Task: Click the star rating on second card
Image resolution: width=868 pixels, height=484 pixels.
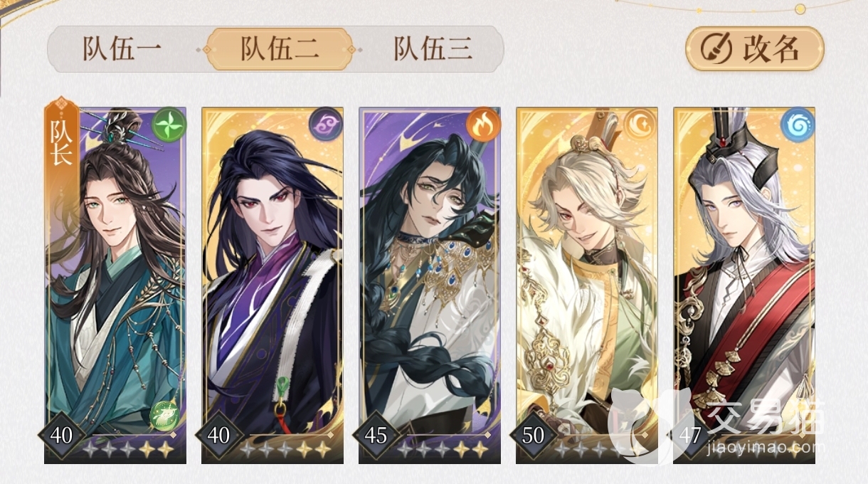Action: [x=285, y=450]
